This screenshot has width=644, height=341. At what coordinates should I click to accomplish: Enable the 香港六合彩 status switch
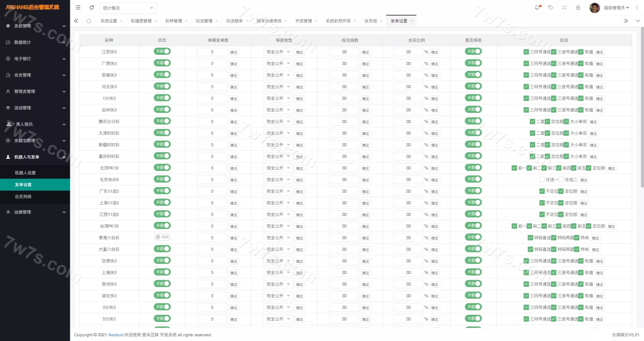pyautogui.click(x=162, y=237)
